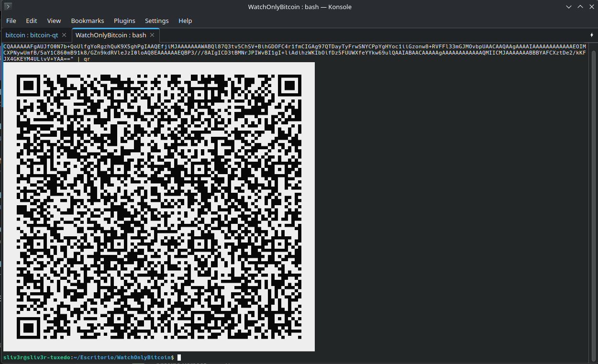Viewport: 598px width, 364px height.
Task: Open the Bookmarks menu
Action: tap(88, 21)
